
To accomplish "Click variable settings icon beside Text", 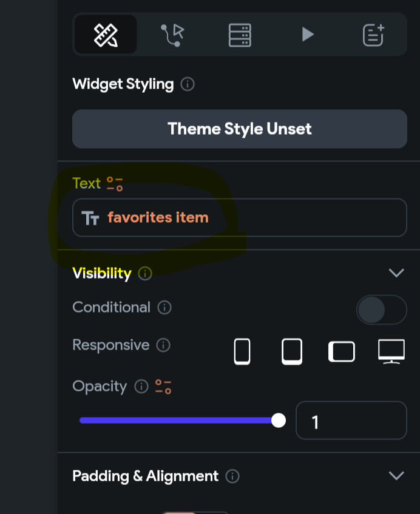I will point(114,183).
